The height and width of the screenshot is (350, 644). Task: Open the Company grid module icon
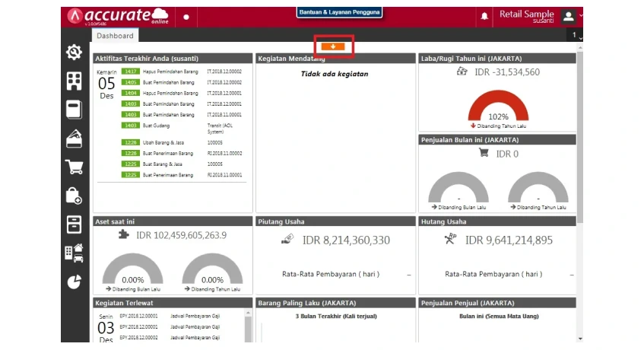click(x=75, y=81)
